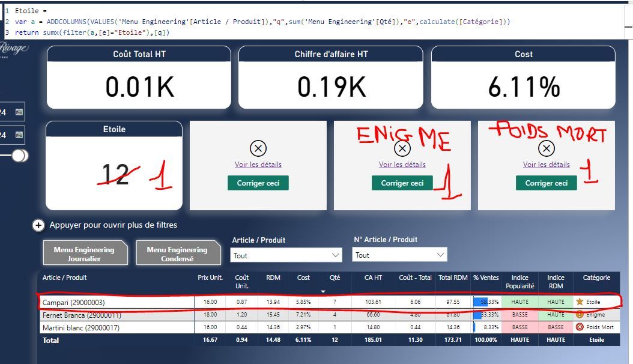Select the Campari (29000003) row
The height and width of the screenshot is (364, 633).
329,302
